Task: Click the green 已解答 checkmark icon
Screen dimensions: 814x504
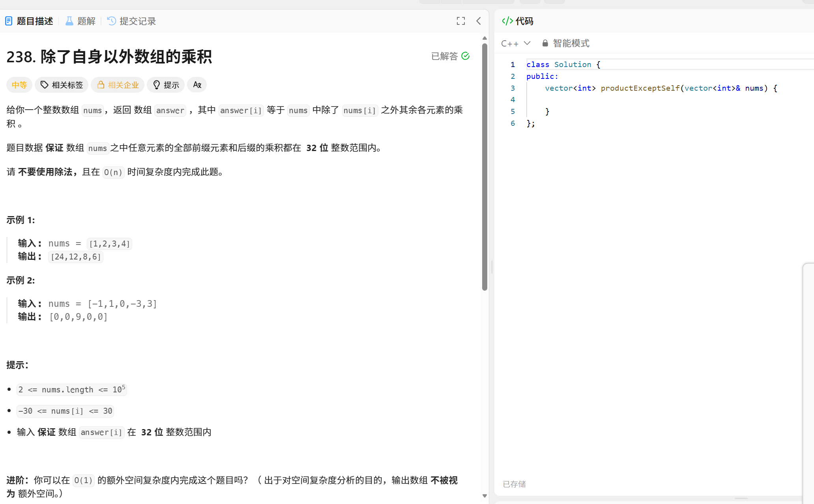Action: pyautogui.click(x=466, y=56)
